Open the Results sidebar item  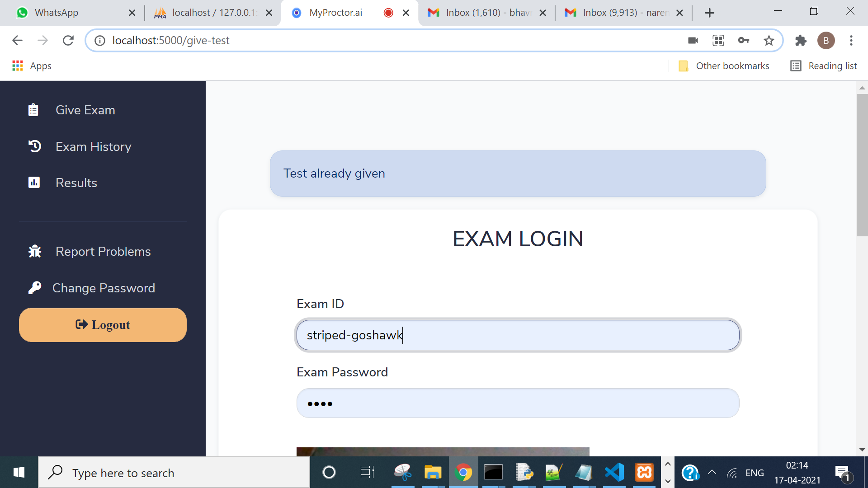point(76,183)
